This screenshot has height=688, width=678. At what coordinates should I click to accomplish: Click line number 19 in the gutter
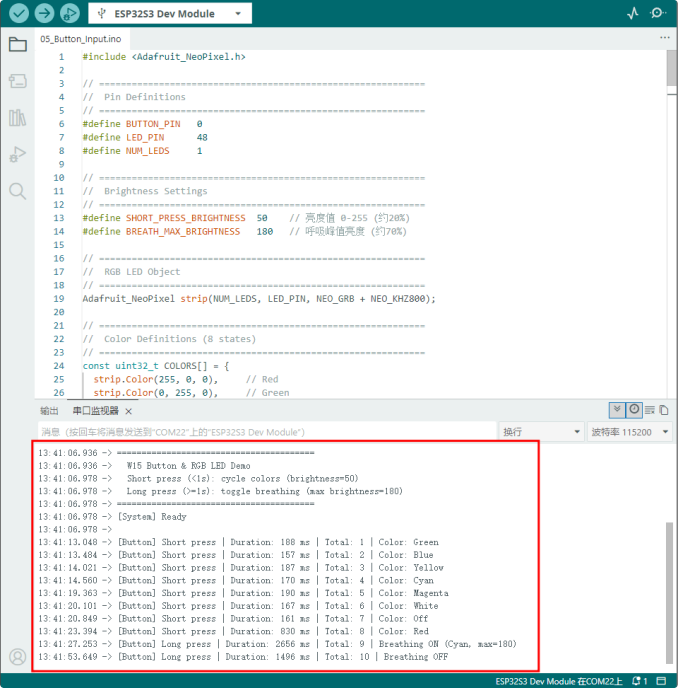(59, 299)
